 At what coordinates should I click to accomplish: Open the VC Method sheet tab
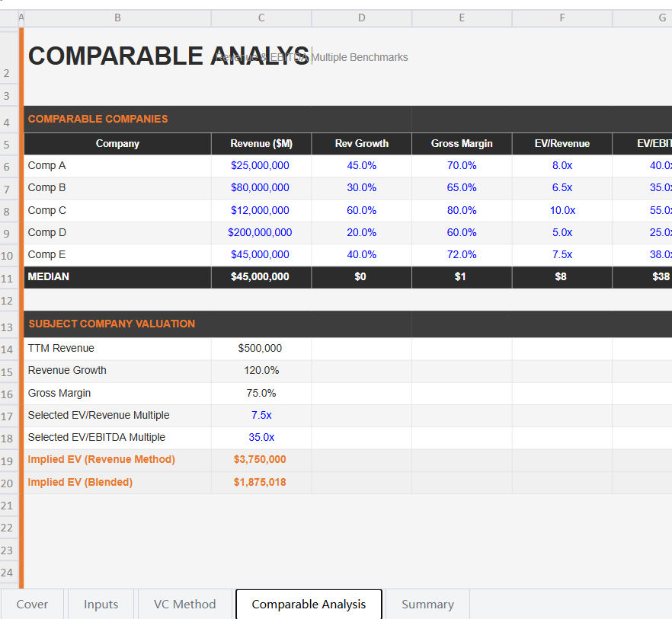(x=184, y=604)
